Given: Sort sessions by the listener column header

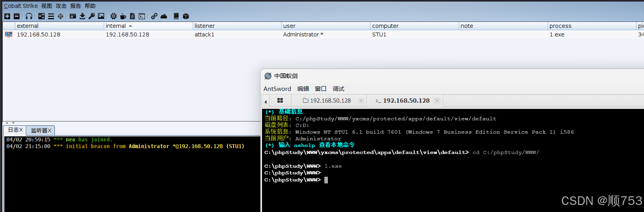Looking at the screenshot, I should [237, 26].
